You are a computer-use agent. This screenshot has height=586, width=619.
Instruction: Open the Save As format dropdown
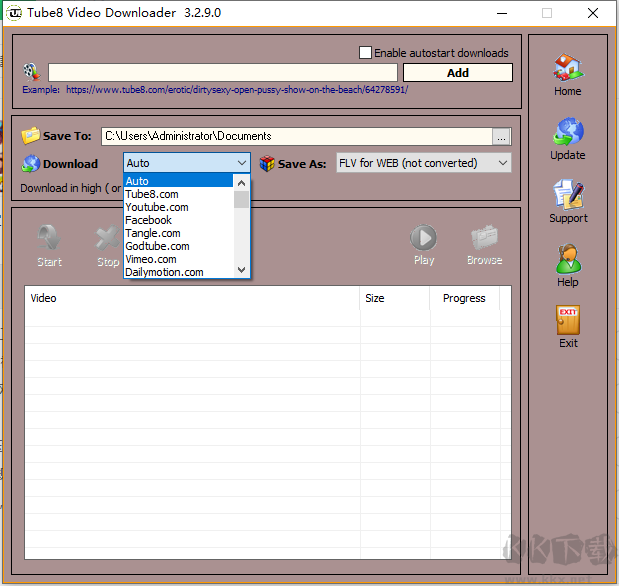pyautogui.click(x=424, y=163)
